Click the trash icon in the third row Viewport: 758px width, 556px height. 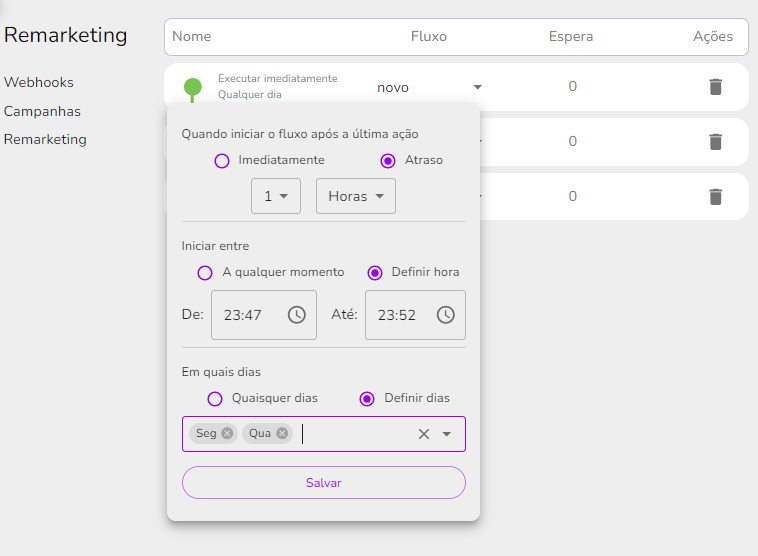715,197
